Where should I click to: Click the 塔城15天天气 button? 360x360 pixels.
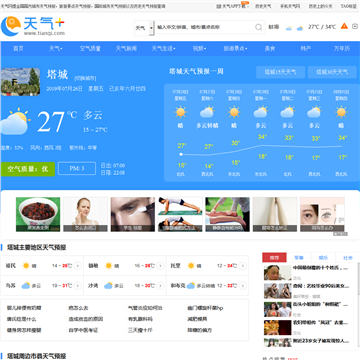pyautogui.click(x=280, y=72)
